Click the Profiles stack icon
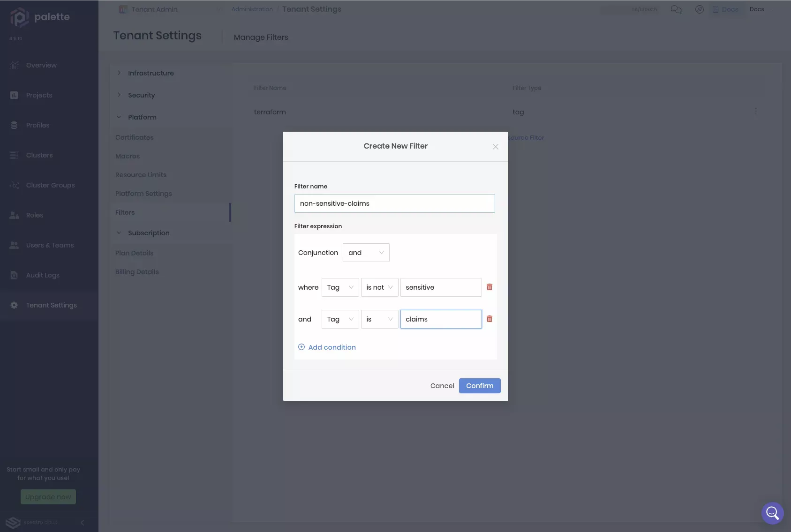This screenshot has height=532, width=791. point(14,125)
